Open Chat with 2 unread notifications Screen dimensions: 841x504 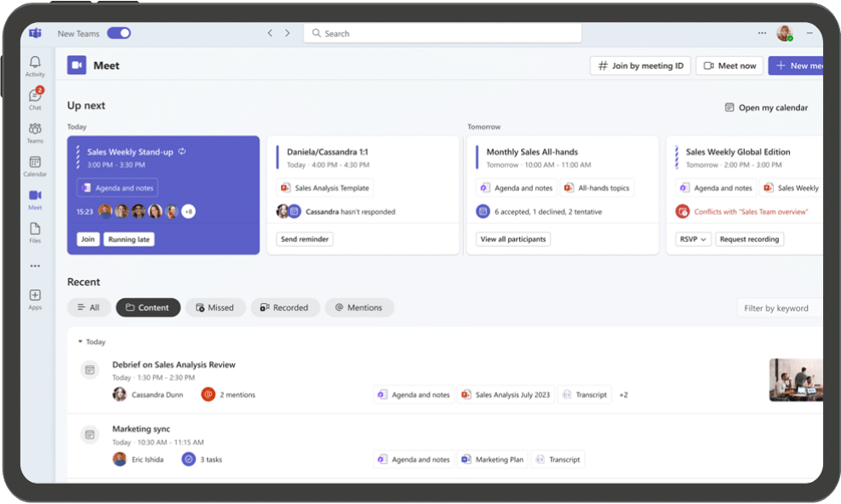[x=35, y=100]
